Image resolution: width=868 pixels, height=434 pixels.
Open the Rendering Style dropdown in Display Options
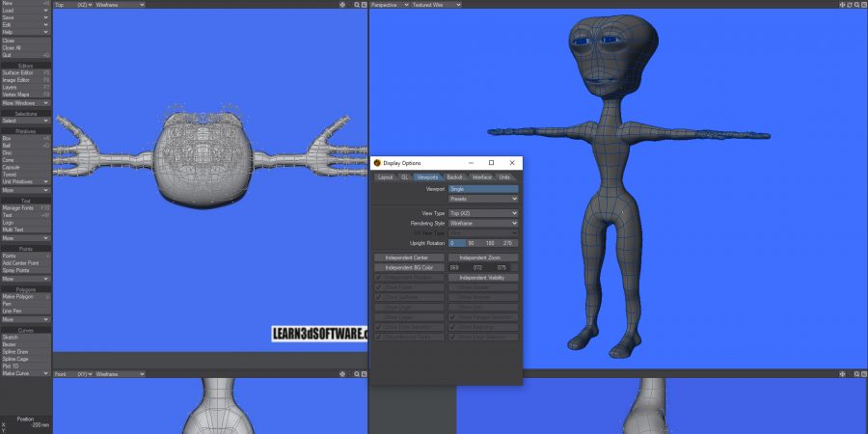[483, 223]
